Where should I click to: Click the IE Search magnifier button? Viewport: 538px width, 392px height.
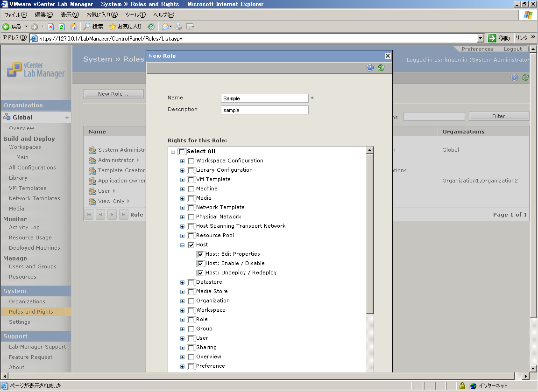[x=93, y=27]
